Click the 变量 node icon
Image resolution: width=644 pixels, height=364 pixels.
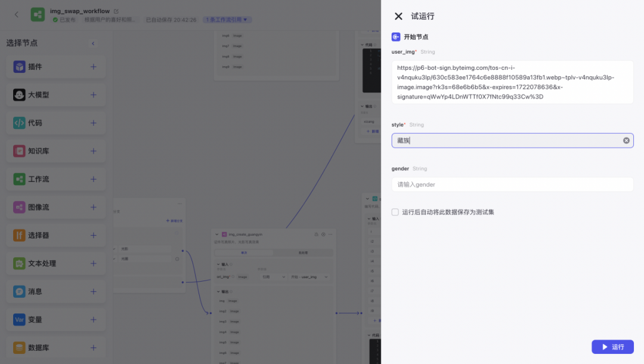click(x=19, y=320)
